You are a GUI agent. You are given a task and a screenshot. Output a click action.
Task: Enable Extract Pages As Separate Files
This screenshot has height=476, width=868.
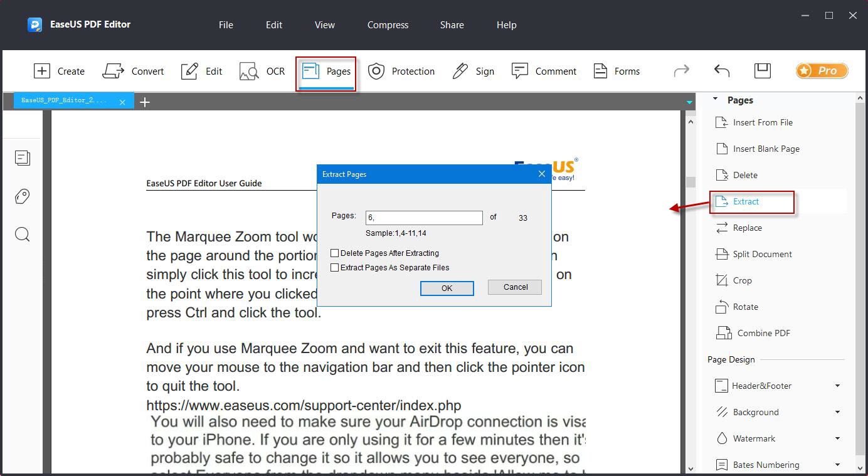coord(335,267)
